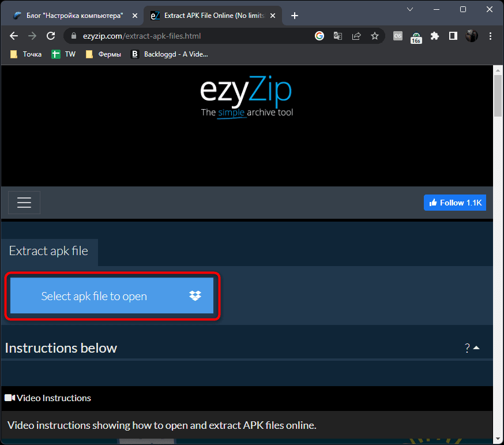Click the address bar URL
504x445 pixels.
[x=142, y=36]
